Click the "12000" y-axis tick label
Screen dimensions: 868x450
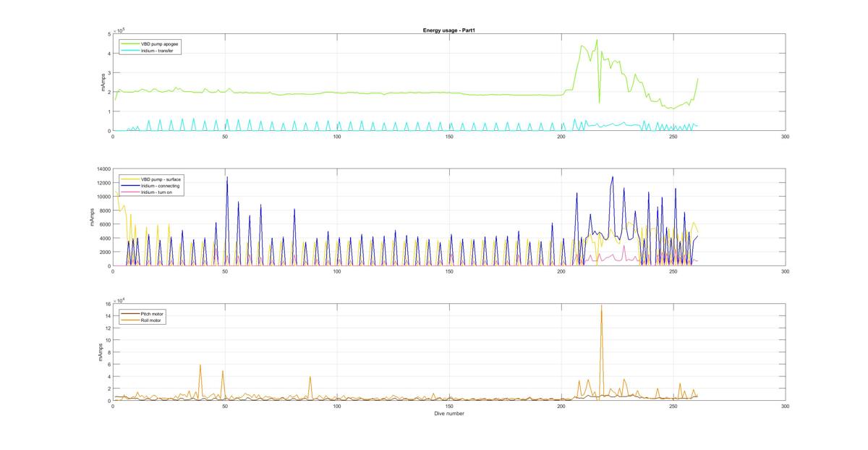click(103, 182)
